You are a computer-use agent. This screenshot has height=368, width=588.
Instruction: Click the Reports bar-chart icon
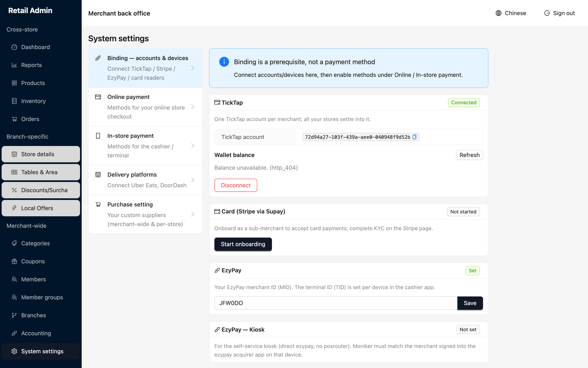click(x=14, y=65)
